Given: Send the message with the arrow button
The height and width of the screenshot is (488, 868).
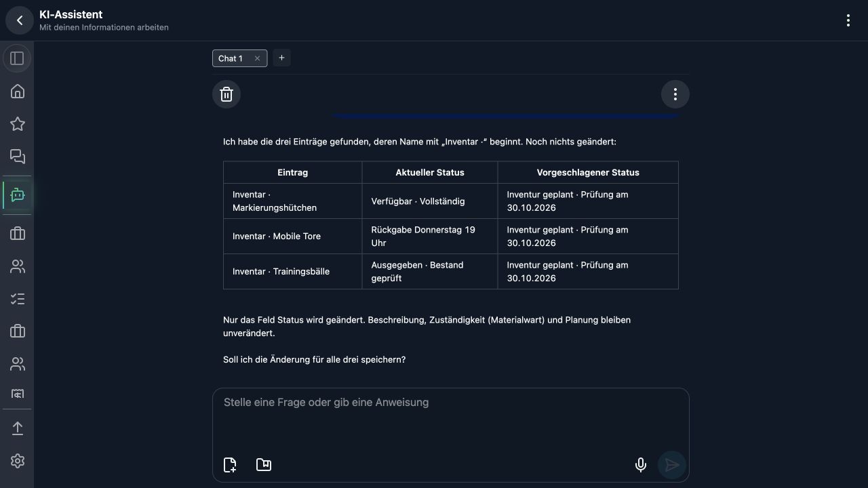Looking at the screenshot, I should [672, 464].
